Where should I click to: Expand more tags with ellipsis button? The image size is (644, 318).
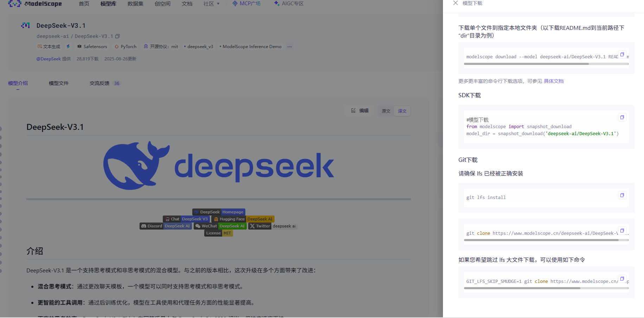pyautogui.click(x=289, y=47)
